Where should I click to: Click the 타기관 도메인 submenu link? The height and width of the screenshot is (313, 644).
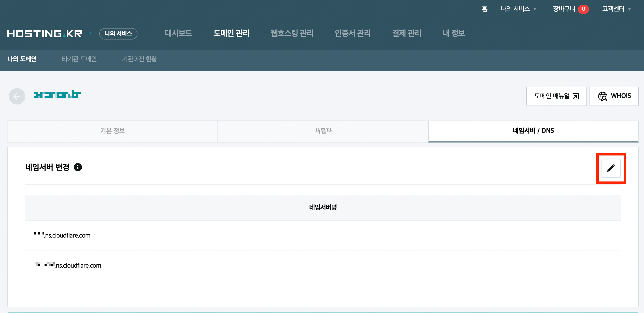(79, 59)
